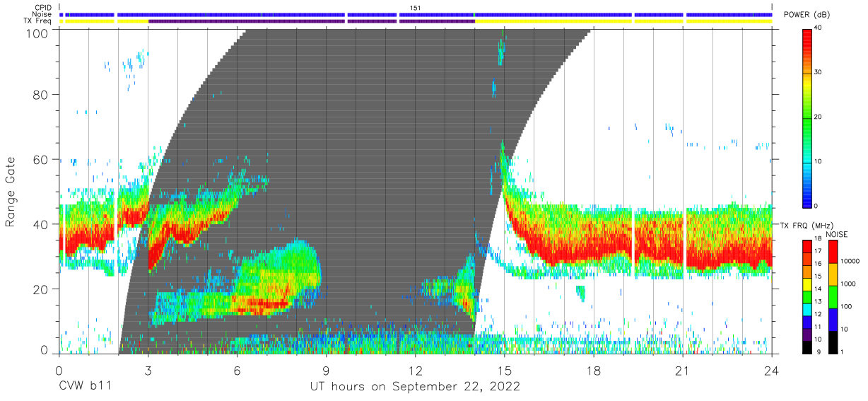Click the 1000 label on noise legend
Image resolution: width=868 pixels, height=401 pixels.
pyautogui.click(x=848, y=283)
